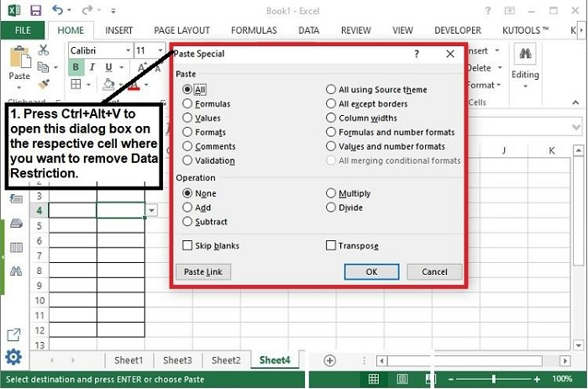Open the validation dropdown arrow beside cell row 4

click(151, 210)
